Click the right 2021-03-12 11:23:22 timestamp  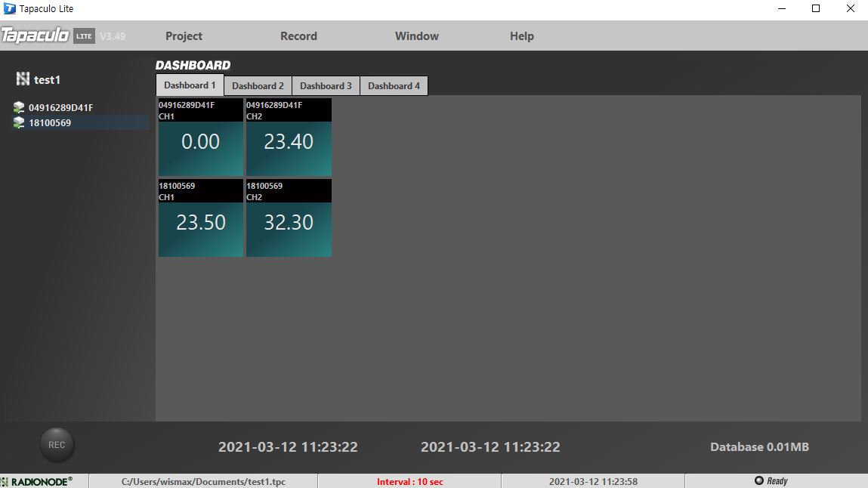click(x=490, y=446)
